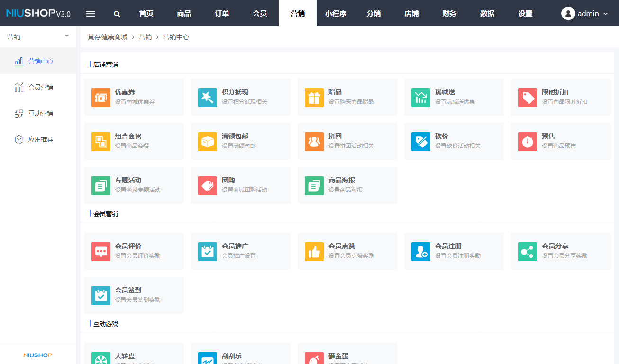Click the NIUSHOP V3.0 logo
The height and width of the screenshot is (364, 619).
coord(38,14)
